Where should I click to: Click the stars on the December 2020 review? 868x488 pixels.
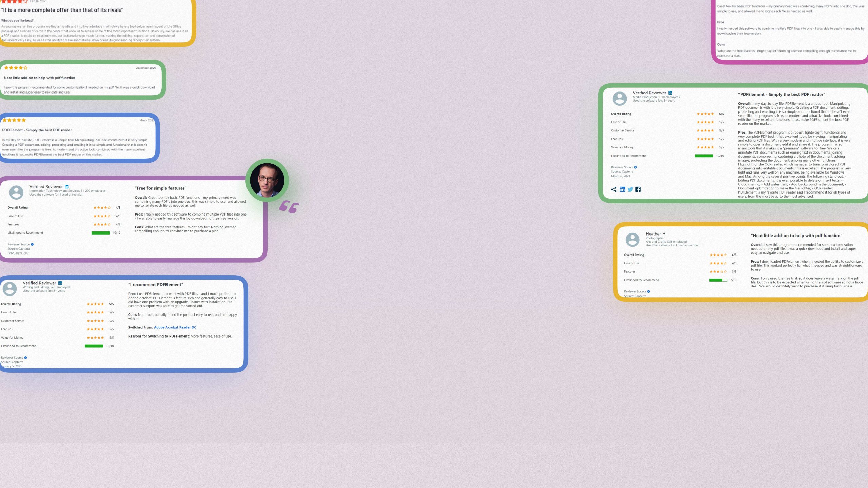[16, 68]
